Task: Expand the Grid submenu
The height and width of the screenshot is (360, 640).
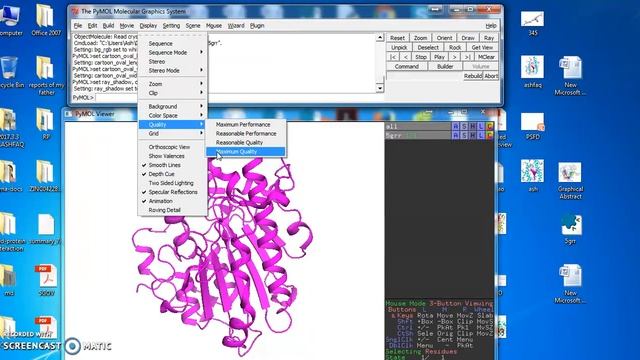Action: click(x=173, y=133)
